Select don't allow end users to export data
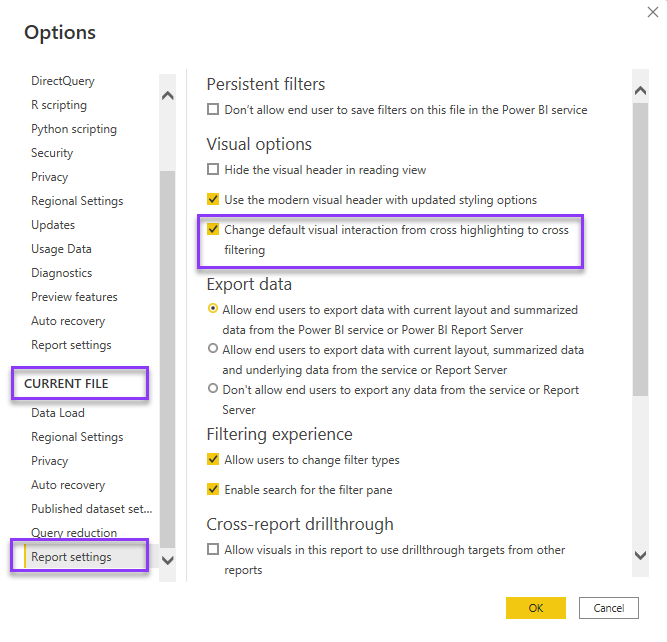 213,388
